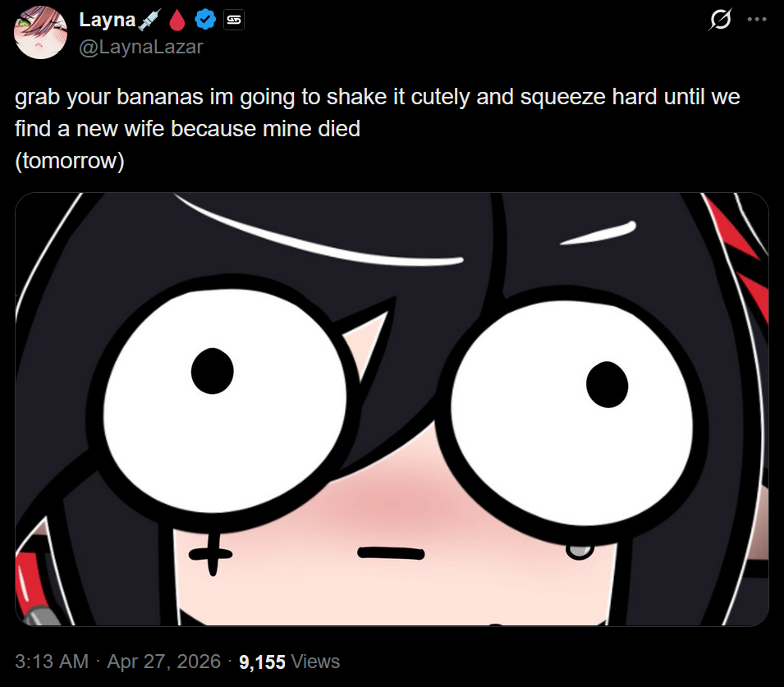Click the syringe emoji in display name
The height and width of the screenshot is (687, 784).
(x=149, y=20)
